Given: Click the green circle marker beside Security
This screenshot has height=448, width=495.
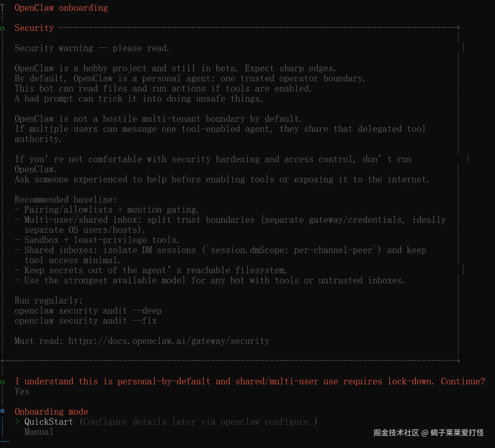Looking at the screenshot, I should click(x=2, y=29).
